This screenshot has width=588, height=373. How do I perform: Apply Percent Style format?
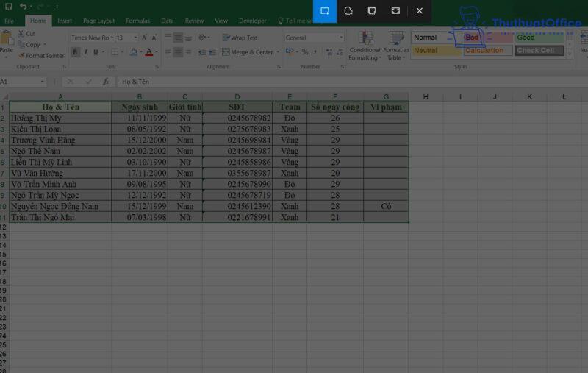305,52
